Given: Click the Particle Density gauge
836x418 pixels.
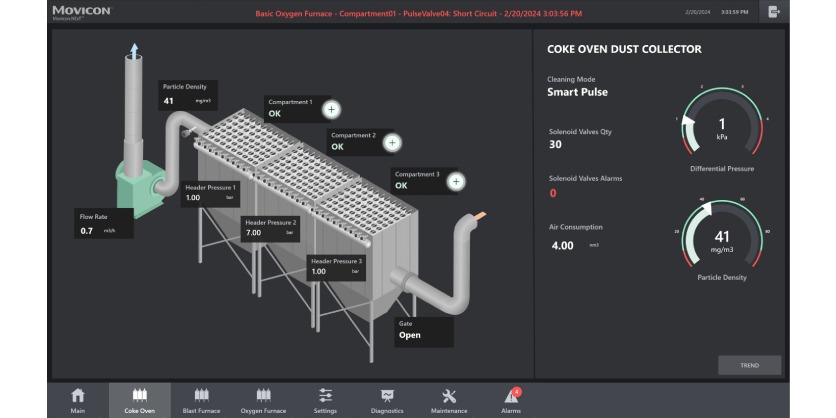Looking at the screenshot, I should tap(722, 235).
